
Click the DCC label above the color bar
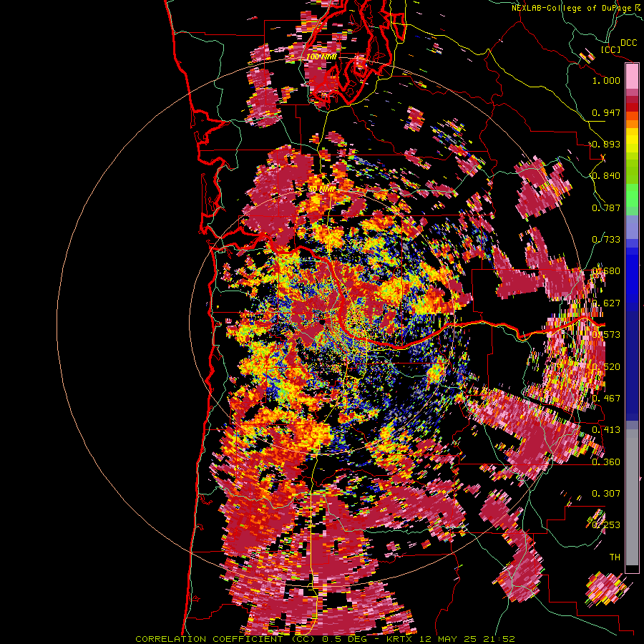[x=628, y=43]
